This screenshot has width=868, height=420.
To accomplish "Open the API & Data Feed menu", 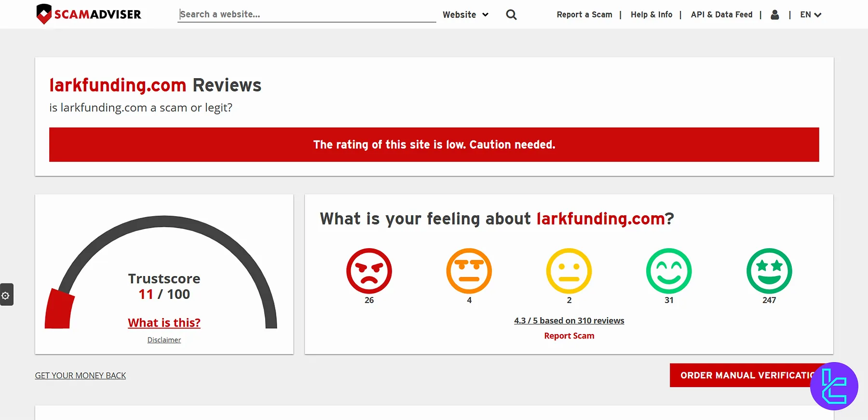I will click(721, 15).
